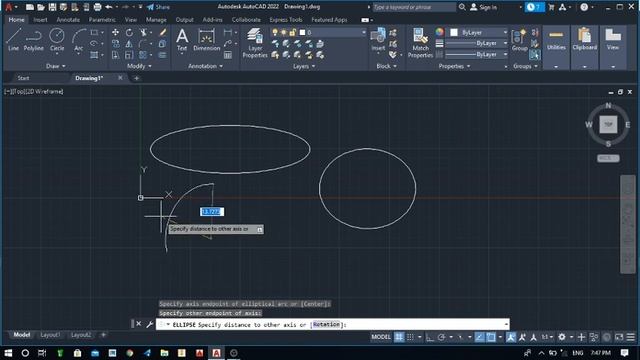Click the customize wrench icon in command line

(149, 324)
